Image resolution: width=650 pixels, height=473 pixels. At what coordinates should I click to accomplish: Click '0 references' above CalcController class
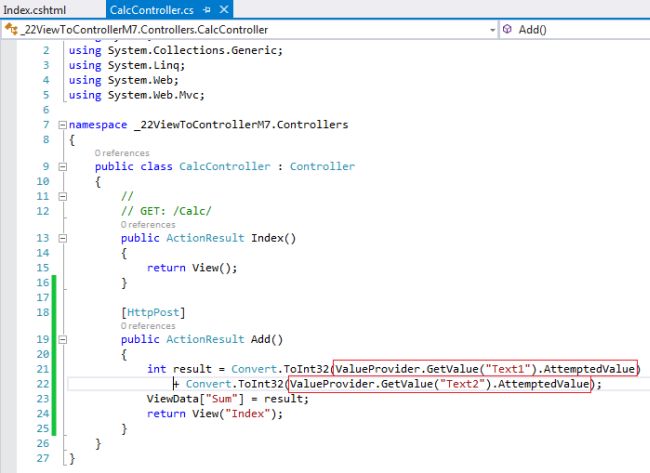point(122,153)
